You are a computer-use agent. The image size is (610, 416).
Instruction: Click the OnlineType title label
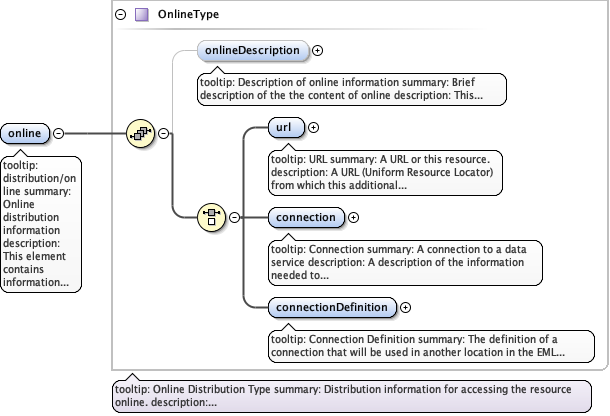coord(188,15)
